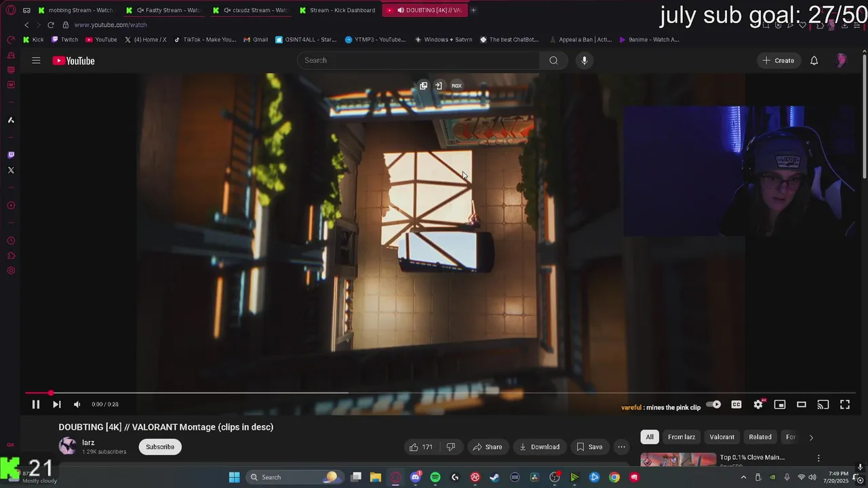The height and width of the screenshot is (488, 868).
Task: Open more actions three-dot menu under video
Action: tap(621, 447)
